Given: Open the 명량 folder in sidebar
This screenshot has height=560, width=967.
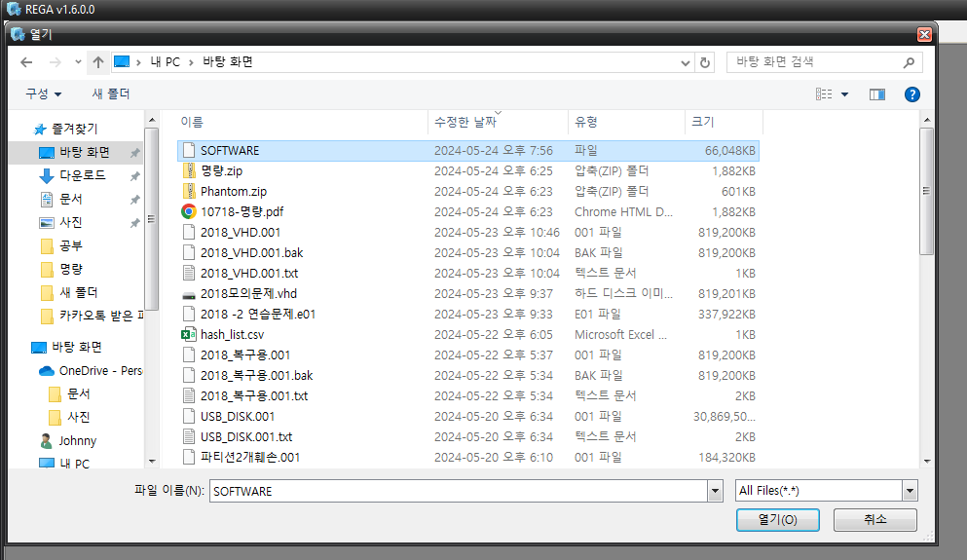Looking at the screenshot, I should tap(70, 270).
